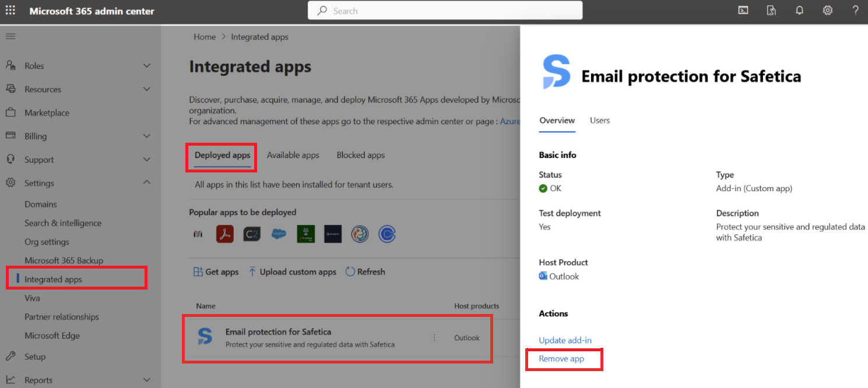Open the help question mark icon
This screenshot has width=868, height=388.
pyautogui.click(x=855, y=10)
